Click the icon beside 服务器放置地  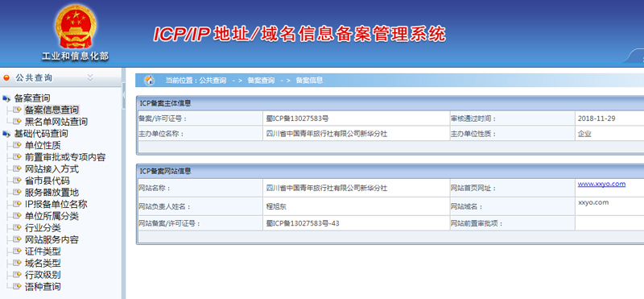[x=17, y=193]
